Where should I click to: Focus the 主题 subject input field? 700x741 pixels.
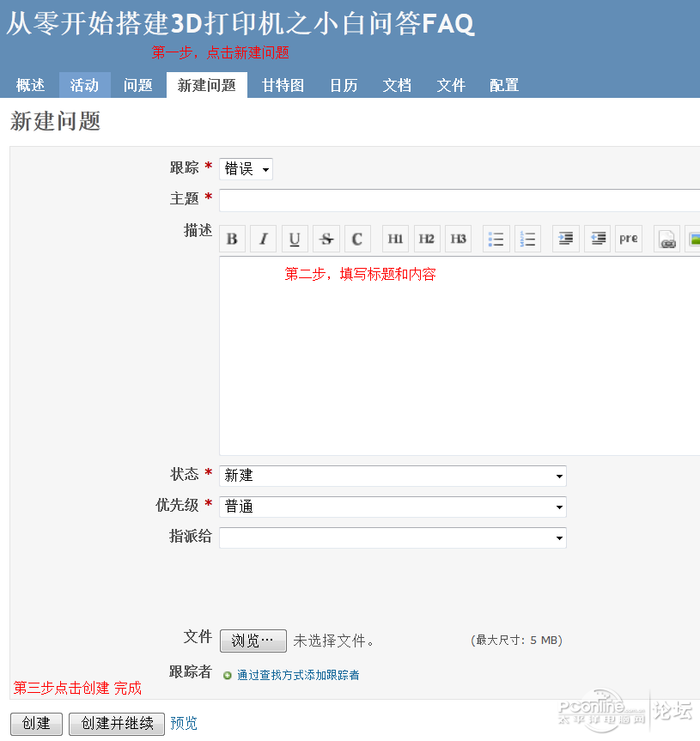460,200
